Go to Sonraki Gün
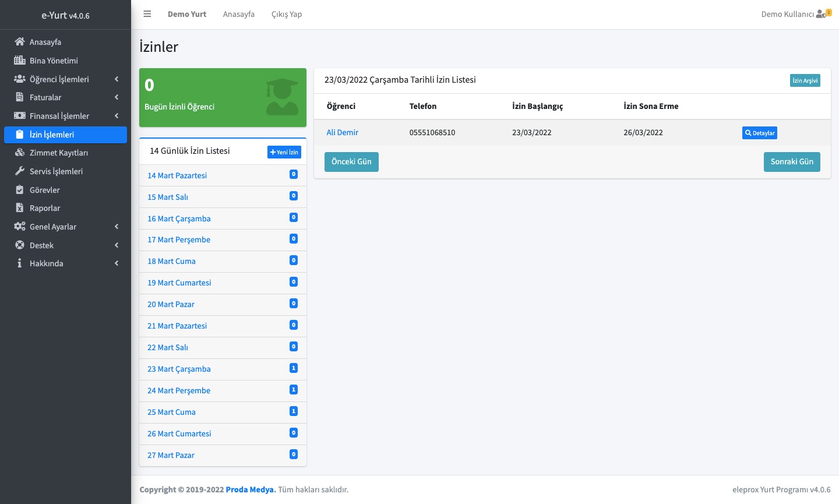Image resolution: width=839 pixels, height=504 pixels. coord(792,162)
